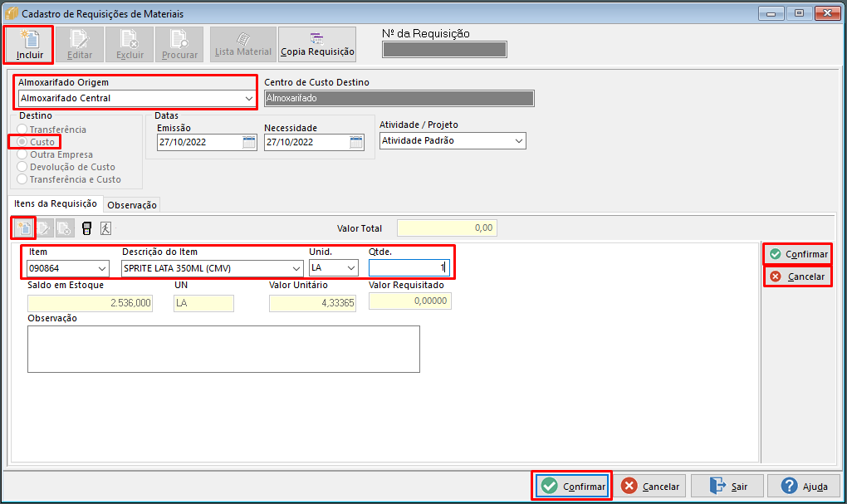Click Copia Requisição button

pos(317,44)
